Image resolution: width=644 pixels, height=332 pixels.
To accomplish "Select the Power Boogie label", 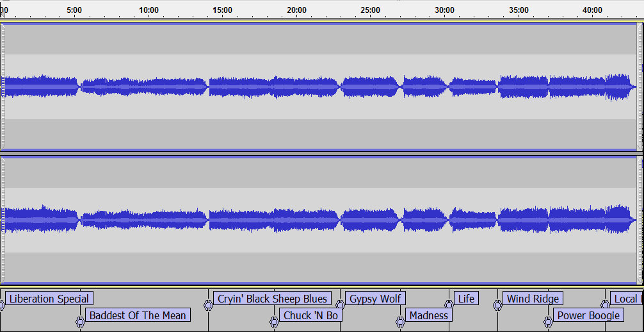I will 588,315.
